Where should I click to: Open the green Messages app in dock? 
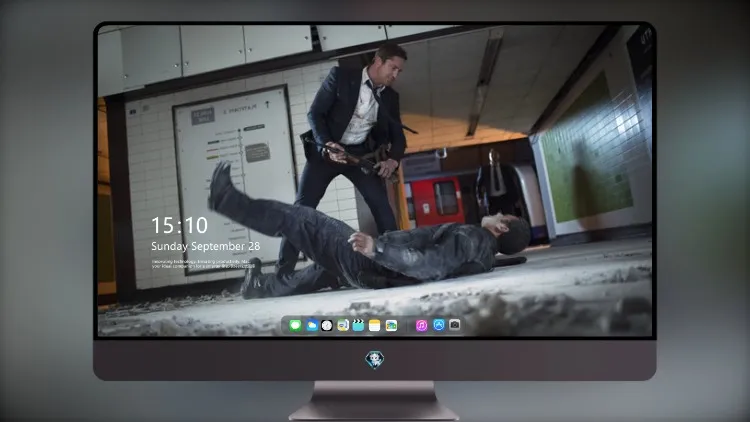[295, 326]
